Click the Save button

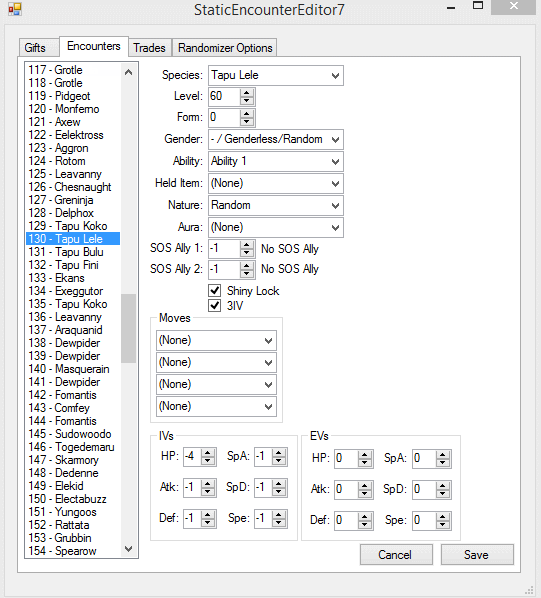click(x=477, y=555)
